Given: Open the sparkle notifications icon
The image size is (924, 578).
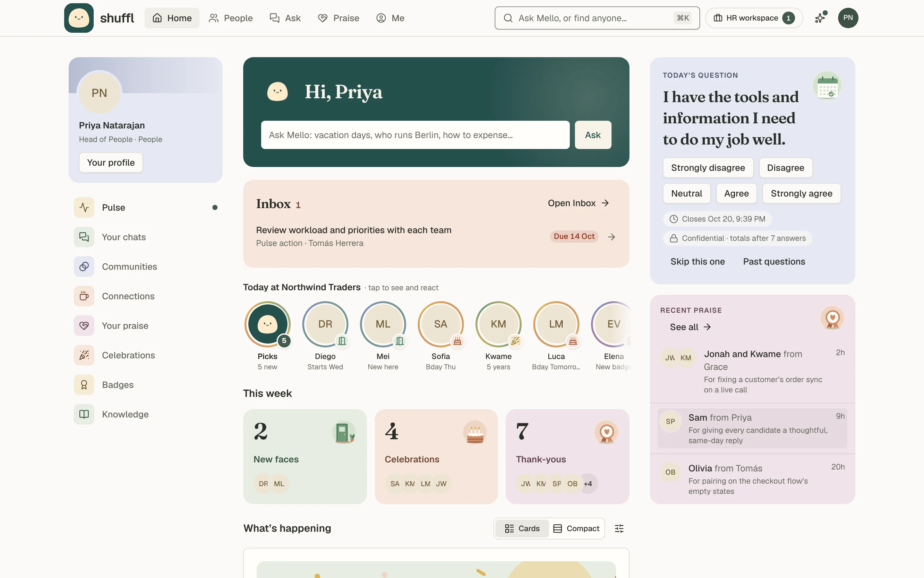Looking at the screenshot, I should pyautogui.click(x=820, y=18).
